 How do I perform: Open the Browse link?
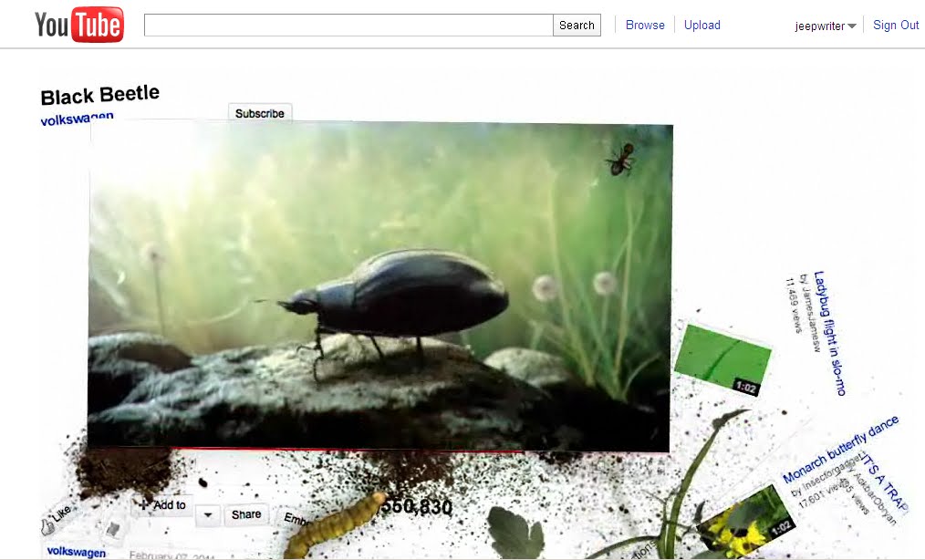coord(645,25)
